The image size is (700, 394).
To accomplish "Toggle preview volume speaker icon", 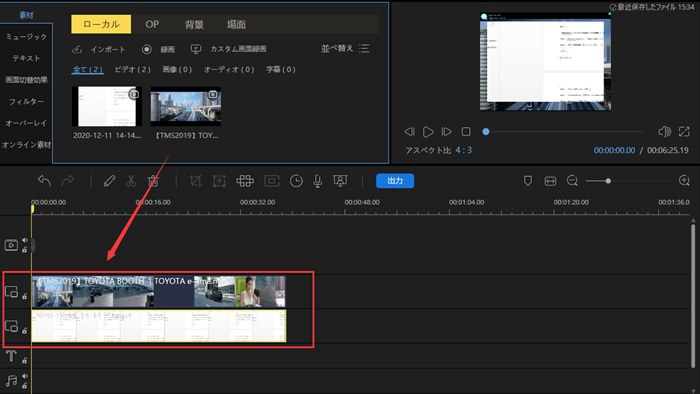I will pos(664,131).
